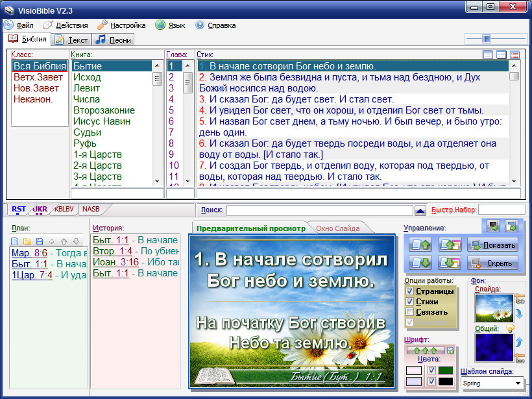Click the Быстр.Набор input field
The image size is (532, 399).
(502, 210)
